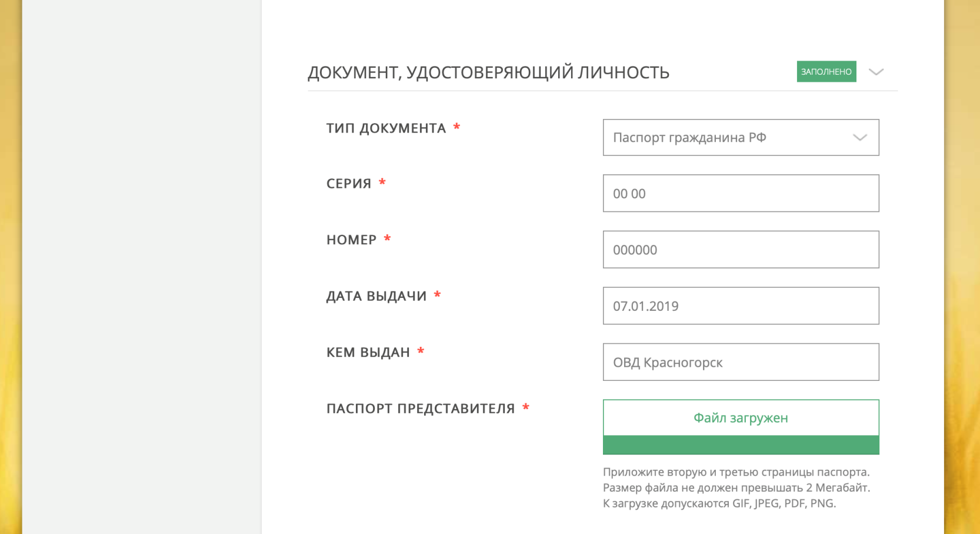Click the arrow inside document type combo box
The image size is (980, 534).
pyautogui.click(x=860, y=138)
